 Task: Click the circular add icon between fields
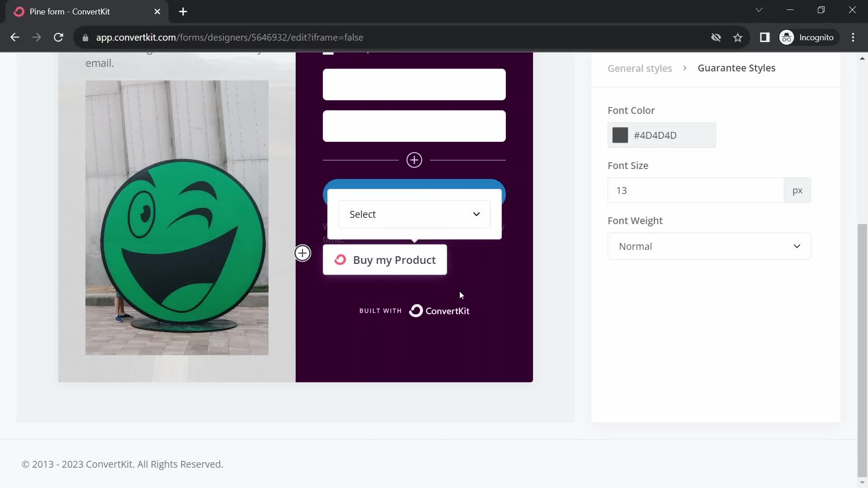coord(414,160)
